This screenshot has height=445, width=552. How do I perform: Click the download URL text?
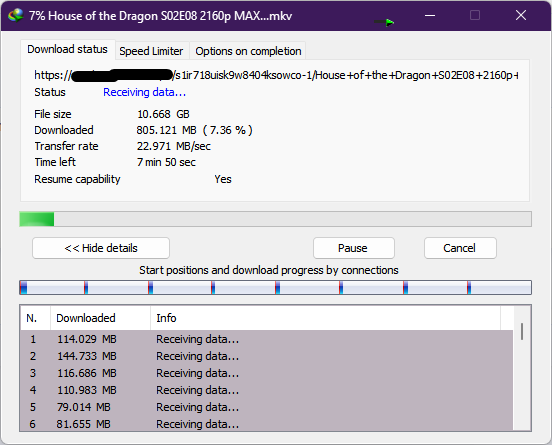click(x=276, y=75)
